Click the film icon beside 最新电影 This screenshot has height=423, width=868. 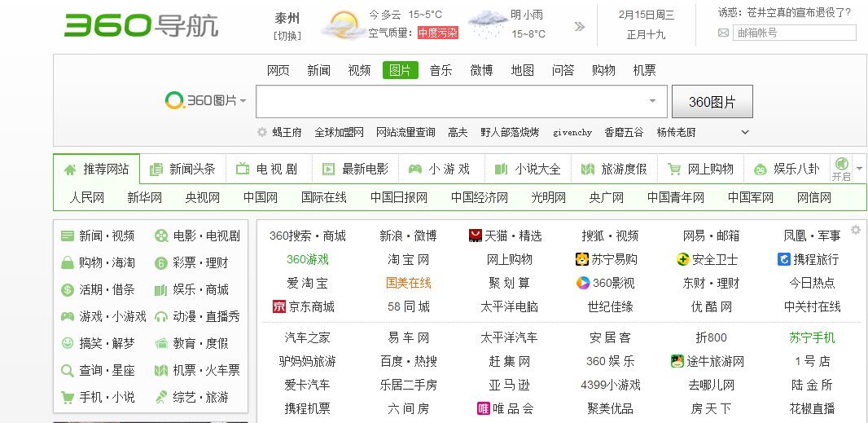(x=328, y=169)
